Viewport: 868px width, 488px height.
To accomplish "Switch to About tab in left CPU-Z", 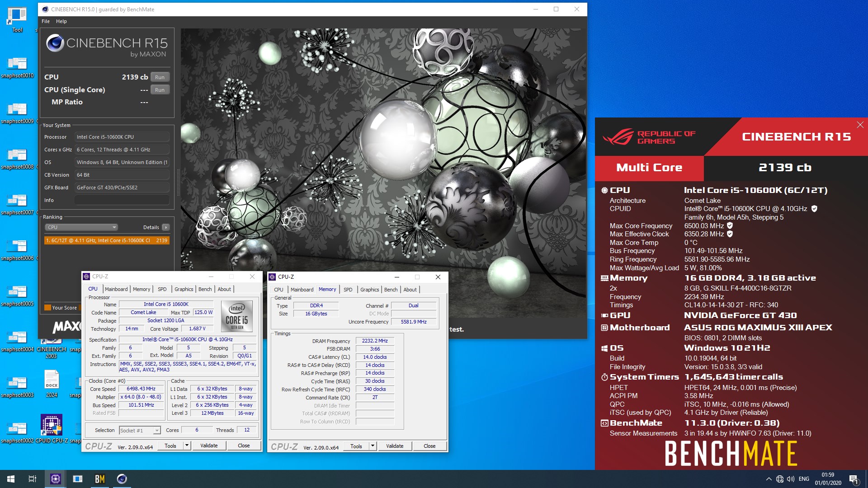I will (x=224, y=289).
